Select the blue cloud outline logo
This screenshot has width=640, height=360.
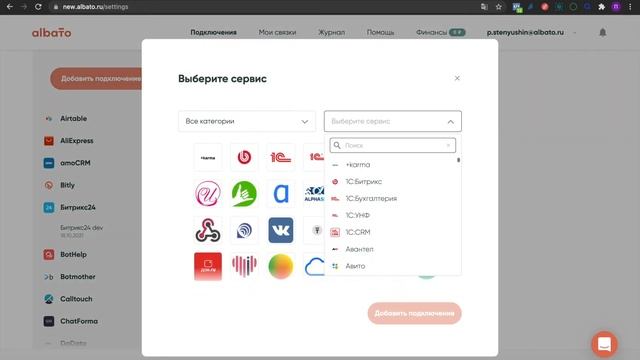[314, 266]
